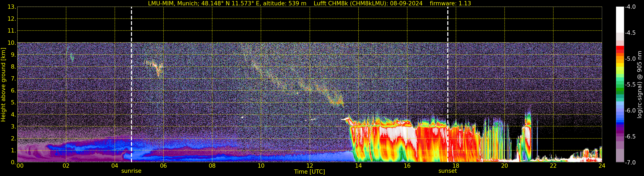Pick the red band of the colorbar
This screenshot has width=644, height=176.
(x=620, y=49)
